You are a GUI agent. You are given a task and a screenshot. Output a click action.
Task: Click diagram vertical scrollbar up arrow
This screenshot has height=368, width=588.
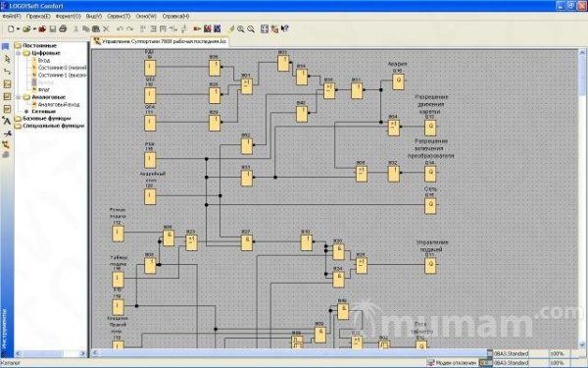click(x=583, y=53)
